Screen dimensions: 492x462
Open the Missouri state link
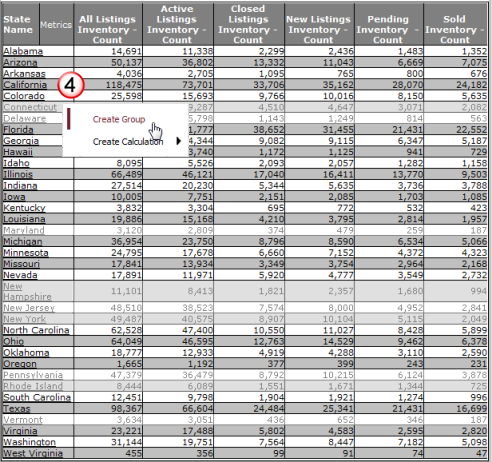[x=21, y=264]
